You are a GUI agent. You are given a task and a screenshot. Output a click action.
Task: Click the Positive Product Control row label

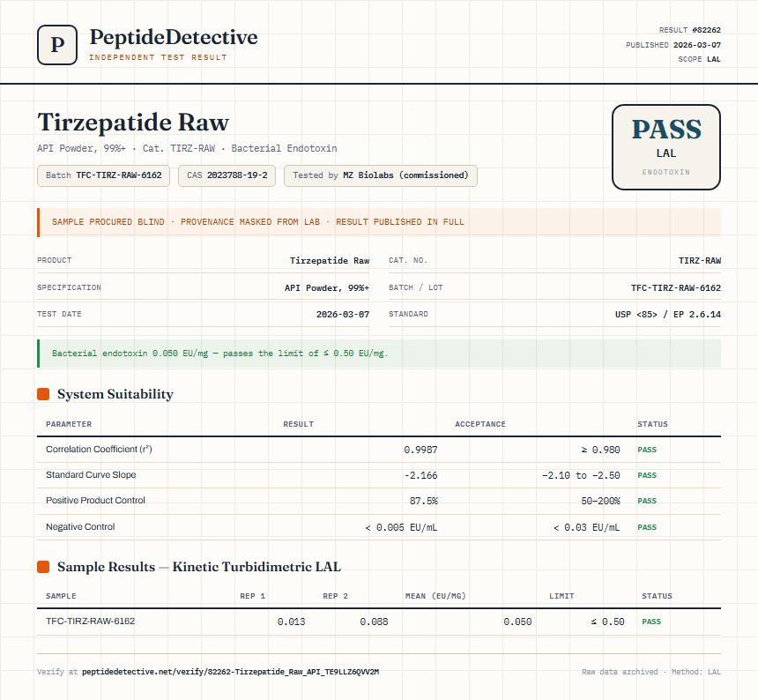95,501
